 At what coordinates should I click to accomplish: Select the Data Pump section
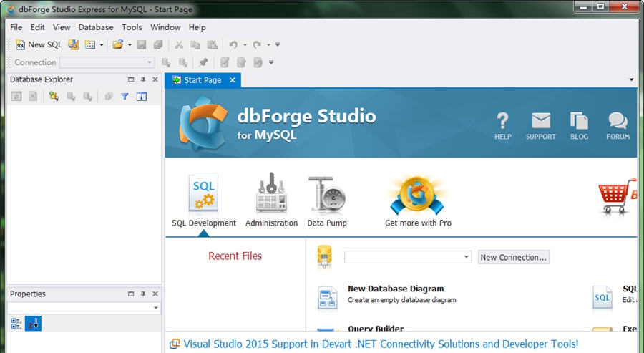click(327, 201)
